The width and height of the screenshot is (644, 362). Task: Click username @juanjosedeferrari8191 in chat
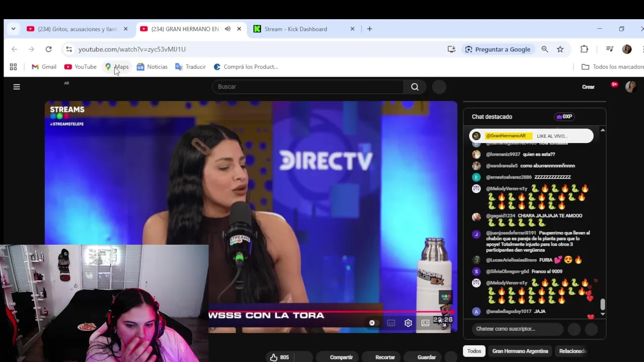click(511, 233)
